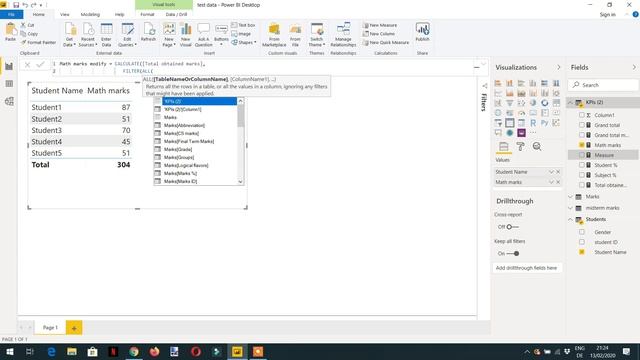
Task: Check the Measure field checkbox
Action: pyautogui.click(x=582, y=155)
